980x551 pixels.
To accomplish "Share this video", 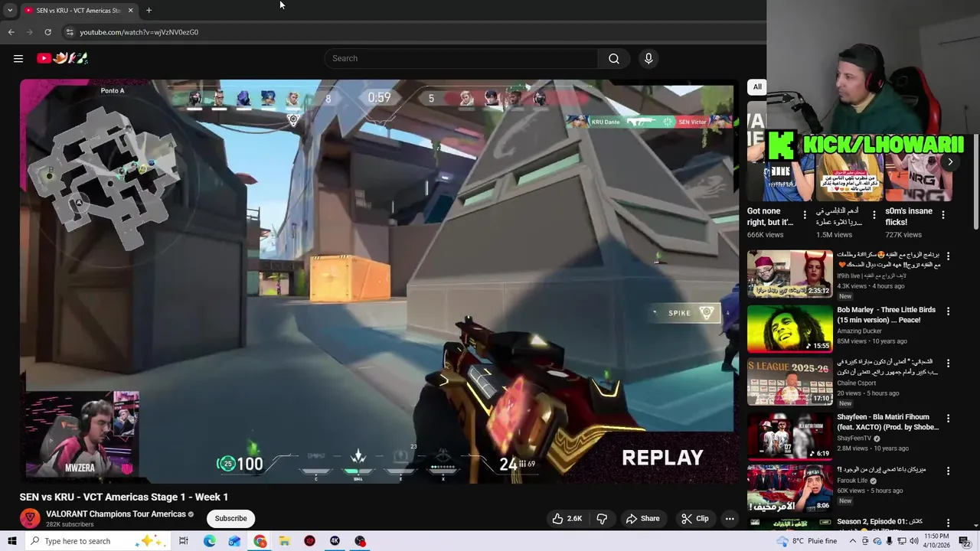I will tap(642, 518).
